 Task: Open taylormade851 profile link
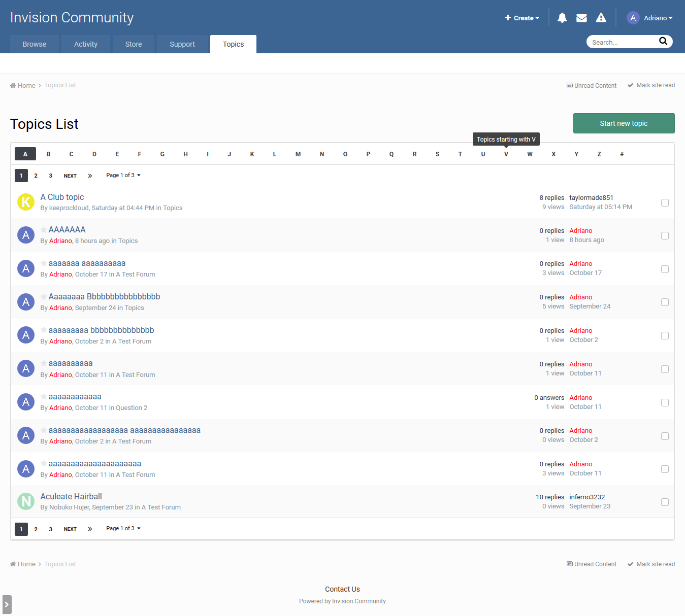coord(591,198)
